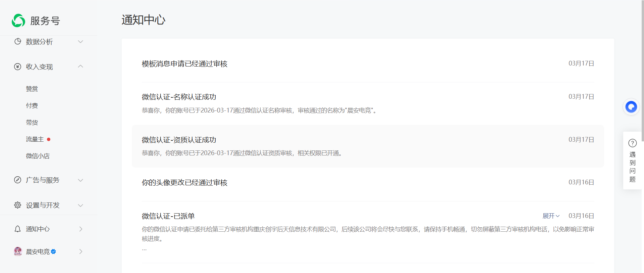
Task: Open notification 微信认证-资质认证成功
Action: tap(179, 140)
